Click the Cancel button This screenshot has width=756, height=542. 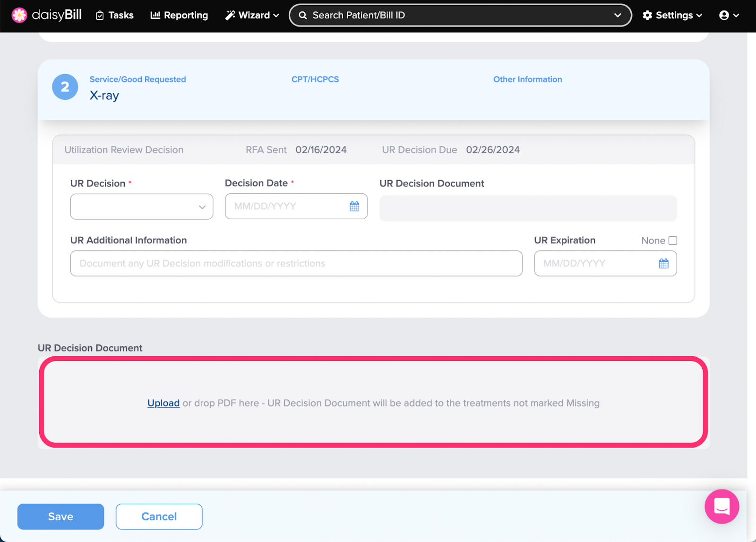[x=159, y=516]
